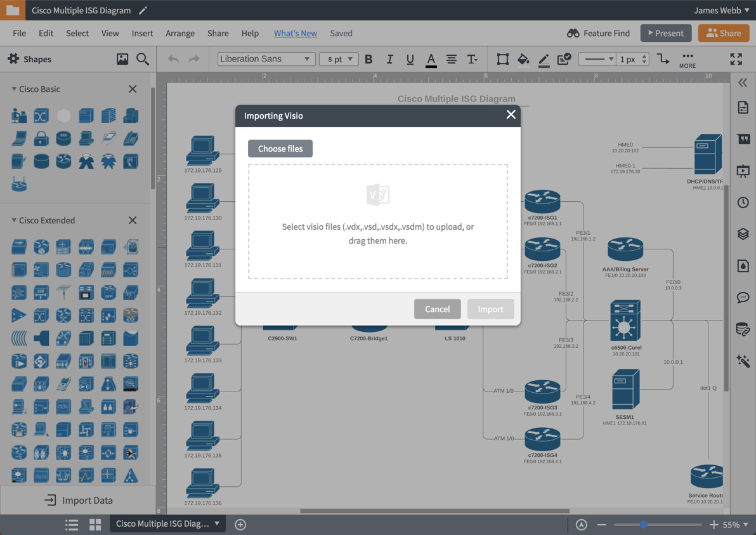Open version history via the clock icon
Viewport: 756px width, 535px height.
point(743,202)
